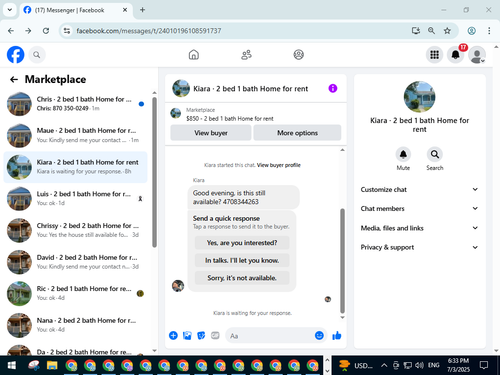Expand Customize chat section
Screen dimensions: 500x375
pos(419,189)
